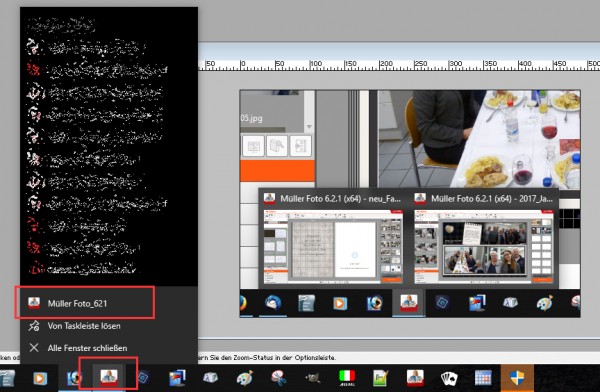
Task: Click the Thunderbird icon in embedded taskbar
Action: coord(273,303)
